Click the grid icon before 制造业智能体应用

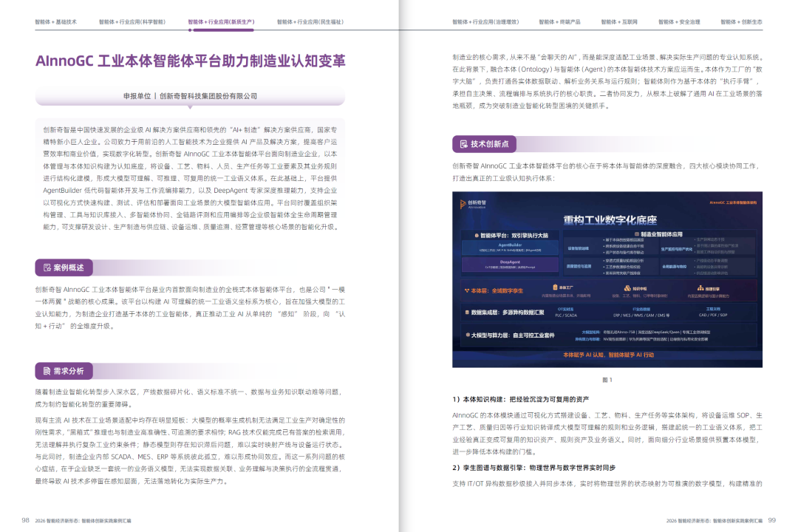[637, 234]
